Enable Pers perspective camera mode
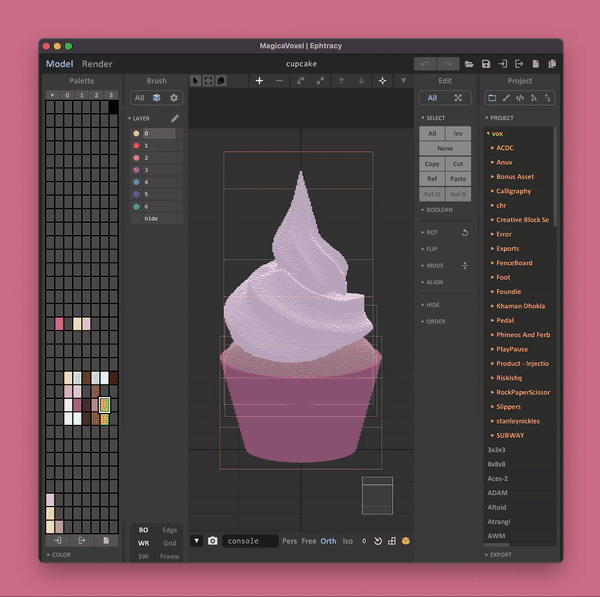The image size is (600, 597). 289,541
